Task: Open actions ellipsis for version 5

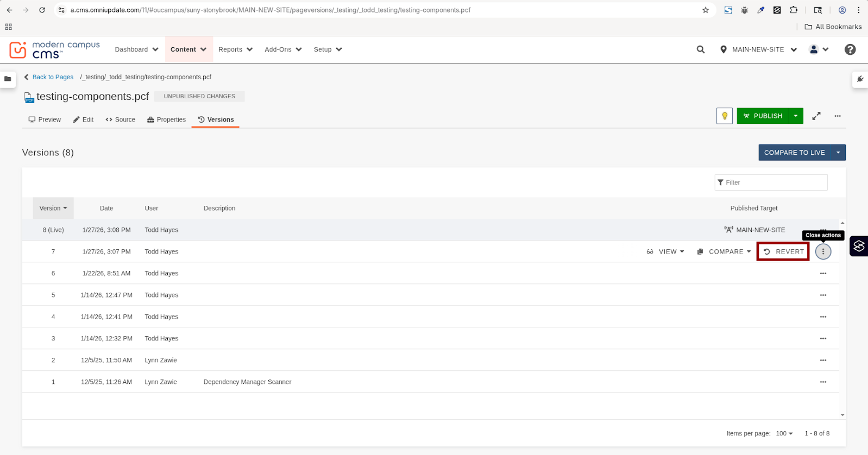Action: (x=823, y=295)
